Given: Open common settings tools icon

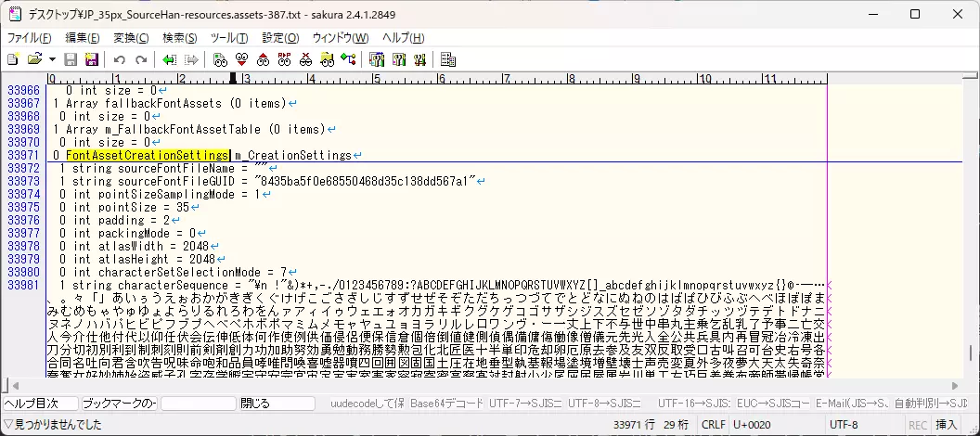Looking at the screenshot, I should (419, 60).
